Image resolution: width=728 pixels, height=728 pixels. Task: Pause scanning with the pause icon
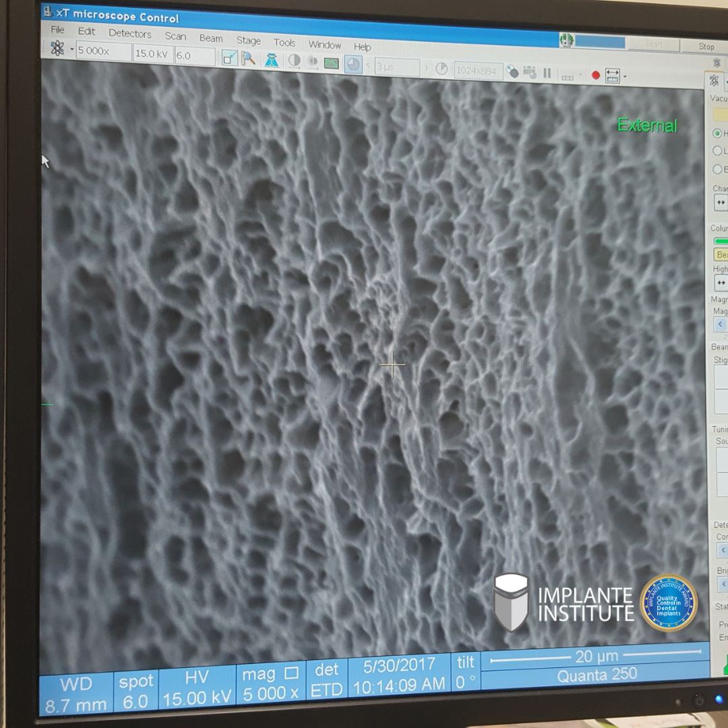(547, 73)
